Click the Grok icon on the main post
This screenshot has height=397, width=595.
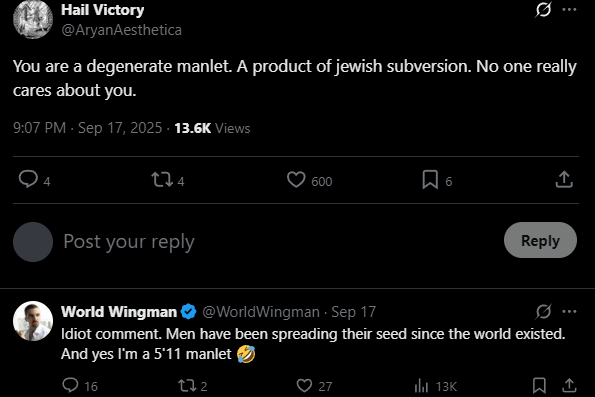543,9
